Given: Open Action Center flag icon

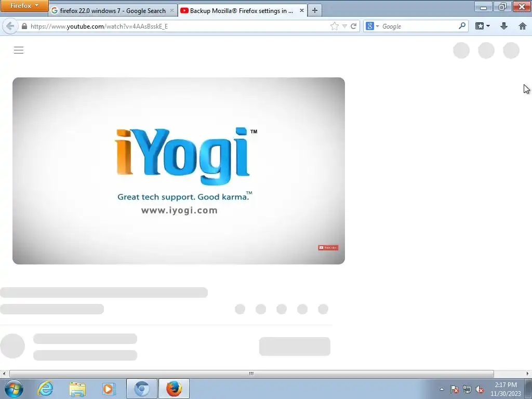Looking at the screenshot, I should click(455, 389).
